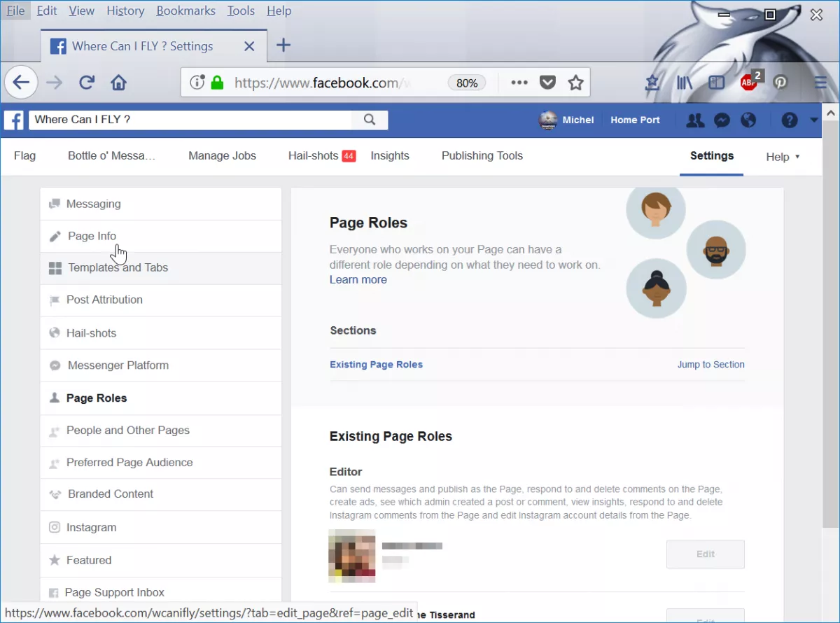
Task: Click the browser address bar URL
Action: click(322, 83)
